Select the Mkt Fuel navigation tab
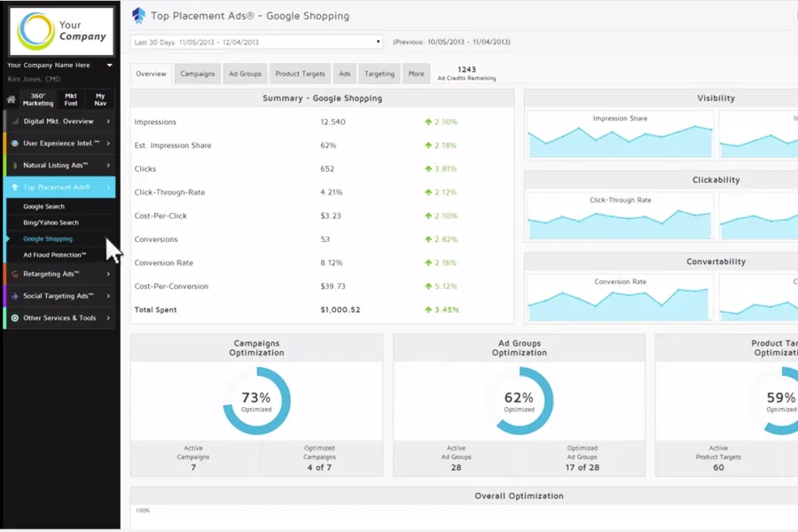The image size is (798, 532). point(70,99)
